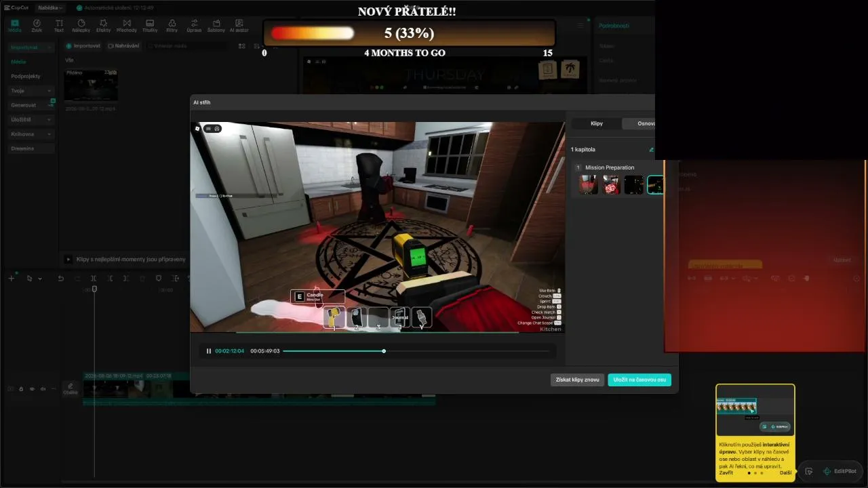
Task: Select third Mission Preparation clip thumbnail
Action: coord(634,185)
